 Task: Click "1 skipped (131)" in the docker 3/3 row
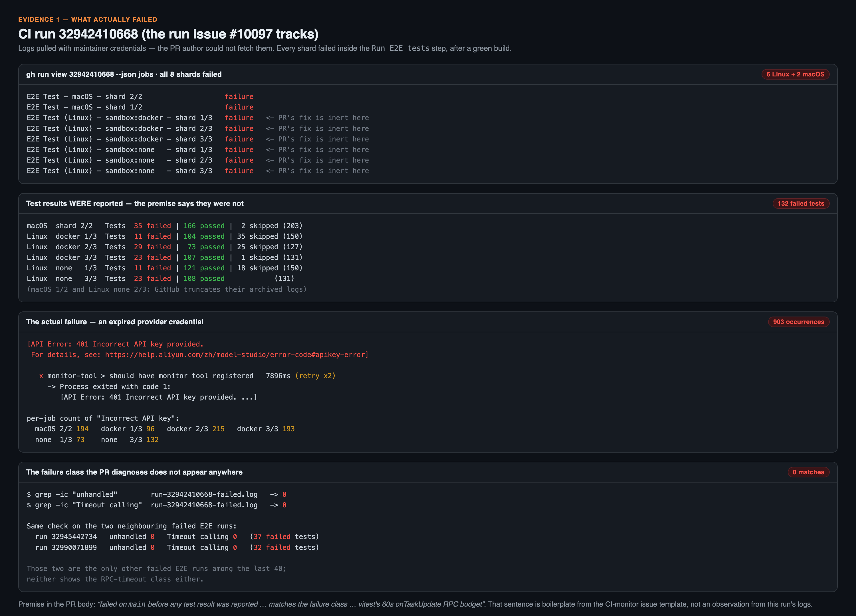[x=272, y=257]
